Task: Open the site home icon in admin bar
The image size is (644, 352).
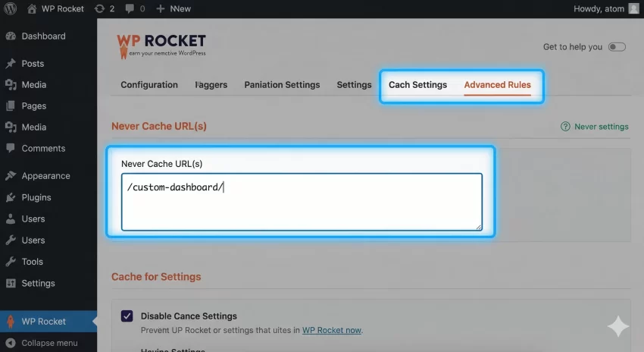Action: 32,8
